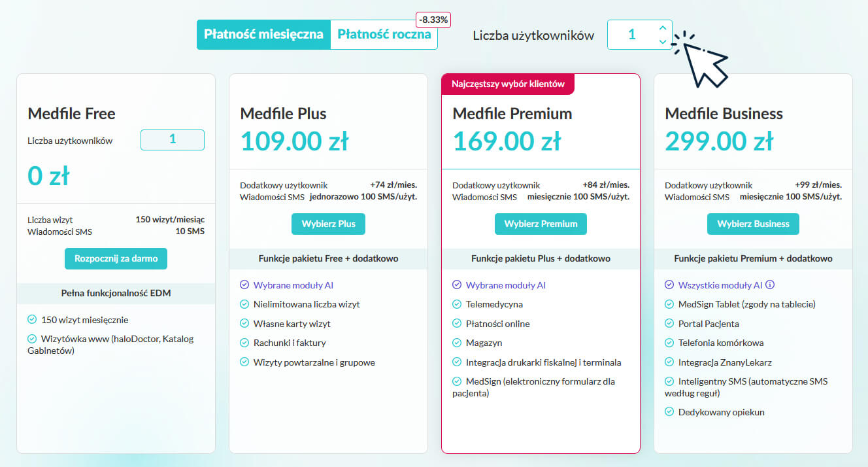Increase the user count with the up arrow
The width and height of the screenshot is (868, 467).
coord(663,27)
